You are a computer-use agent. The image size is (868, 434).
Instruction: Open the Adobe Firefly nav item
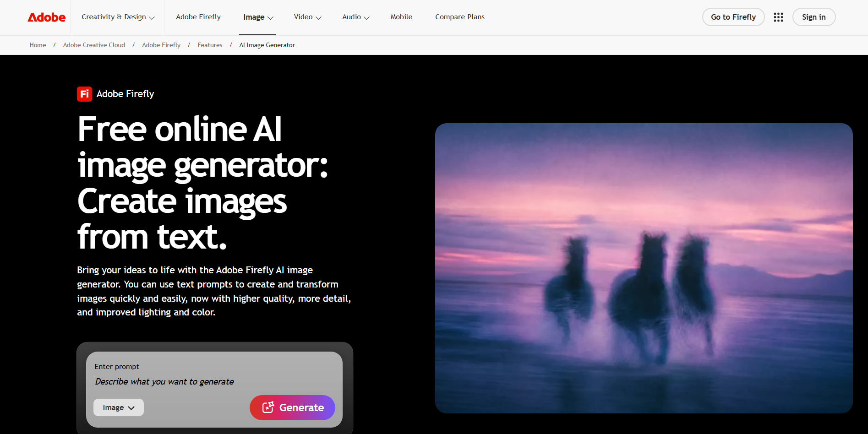pyautogui.click(x=198, y=17)
